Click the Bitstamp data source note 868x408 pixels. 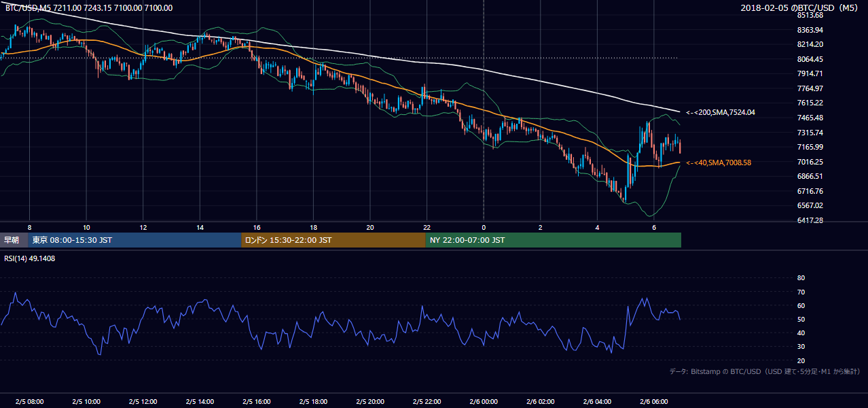click(x=765, y=371)
